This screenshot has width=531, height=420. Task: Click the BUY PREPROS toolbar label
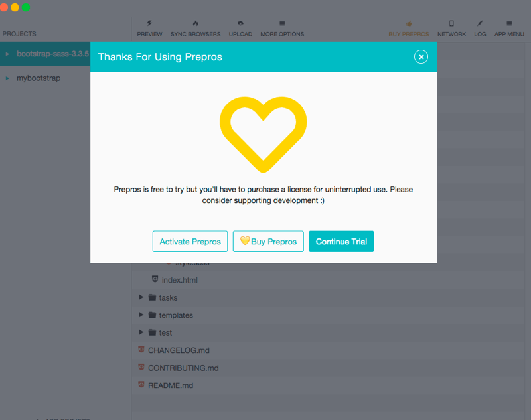pyautogui.click(x=409, y=35)
